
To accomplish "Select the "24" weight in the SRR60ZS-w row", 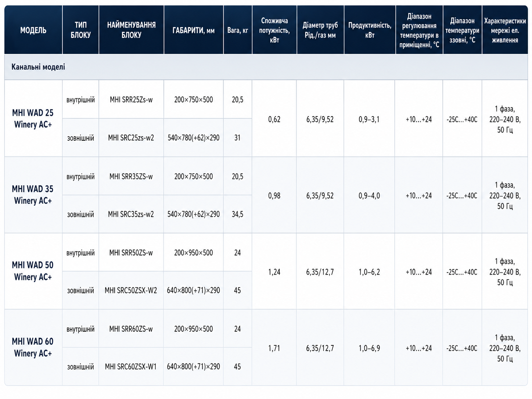I will pos(238,329).
